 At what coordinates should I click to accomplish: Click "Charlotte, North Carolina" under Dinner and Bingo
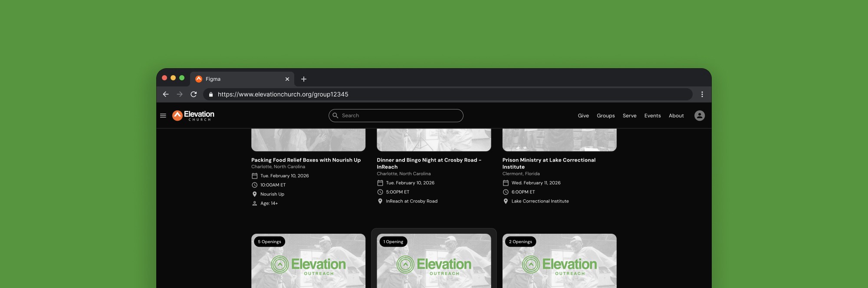point(404,174)
